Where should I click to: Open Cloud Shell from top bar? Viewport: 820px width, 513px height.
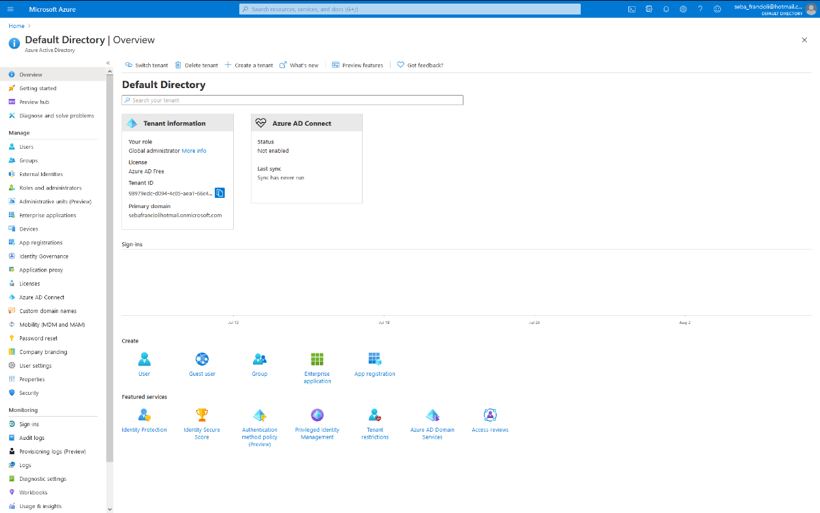click(x=632, y=9)
